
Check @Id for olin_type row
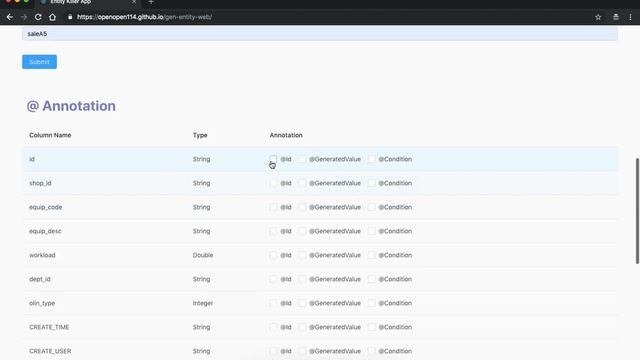(273, 303)
